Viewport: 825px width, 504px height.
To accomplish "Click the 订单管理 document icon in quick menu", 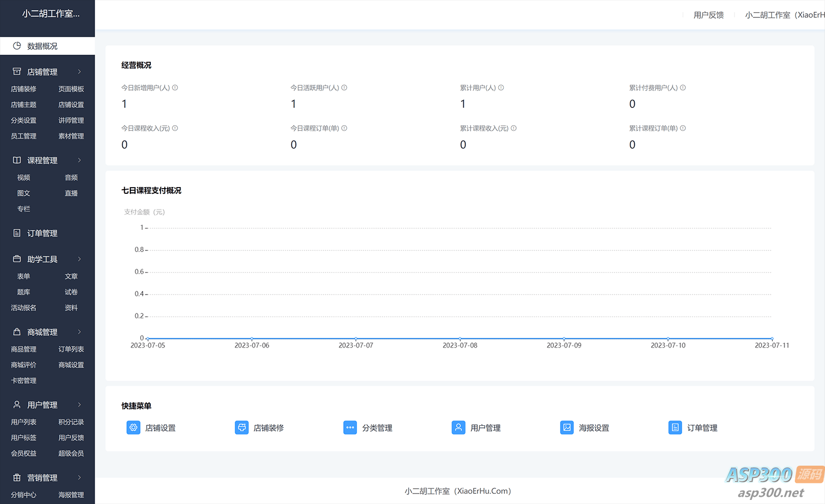I will [x=675, y=427].
